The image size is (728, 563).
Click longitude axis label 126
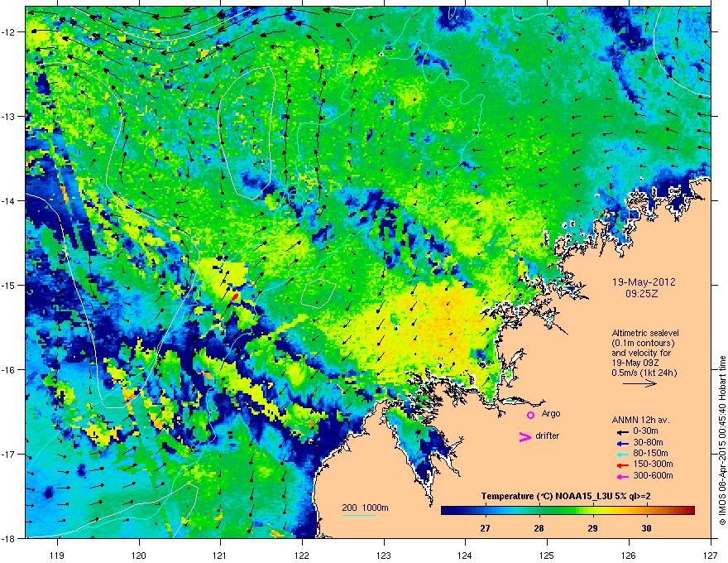click(x=628, y=555)
